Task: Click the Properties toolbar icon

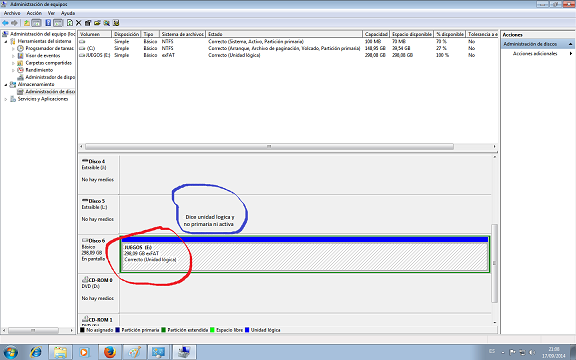Action: click(x=88, y=23)
